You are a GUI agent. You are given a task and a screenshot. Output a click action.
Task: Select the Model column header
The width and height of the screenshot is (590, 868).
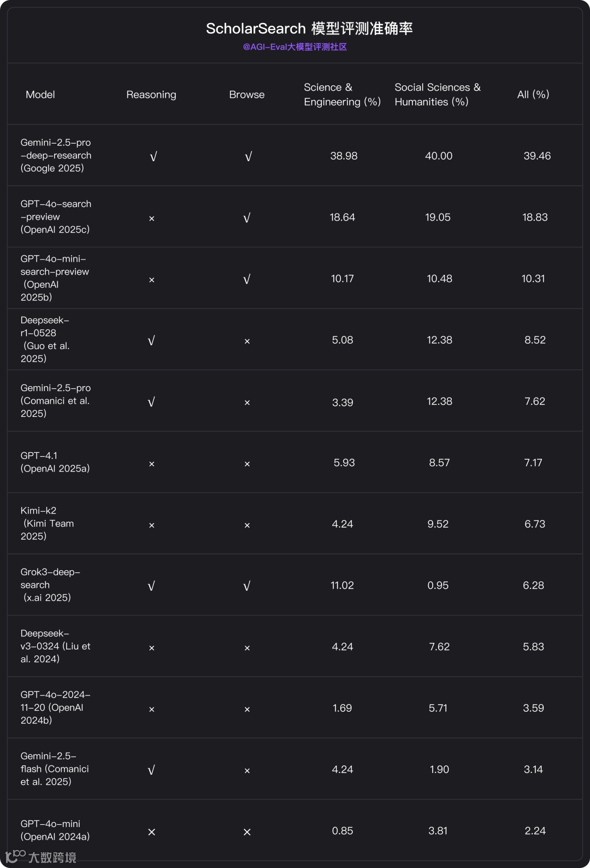click(40, 95)
